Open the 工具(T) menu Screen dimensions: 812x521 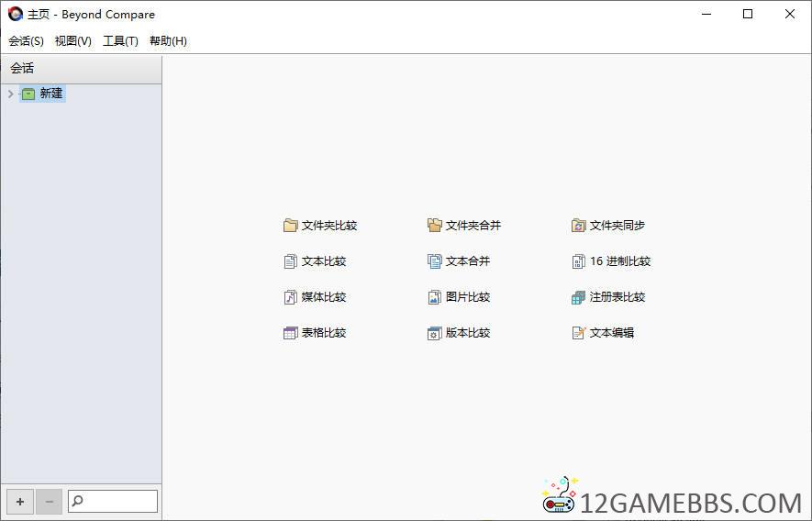pyautogui.click(x=120, y=41)
